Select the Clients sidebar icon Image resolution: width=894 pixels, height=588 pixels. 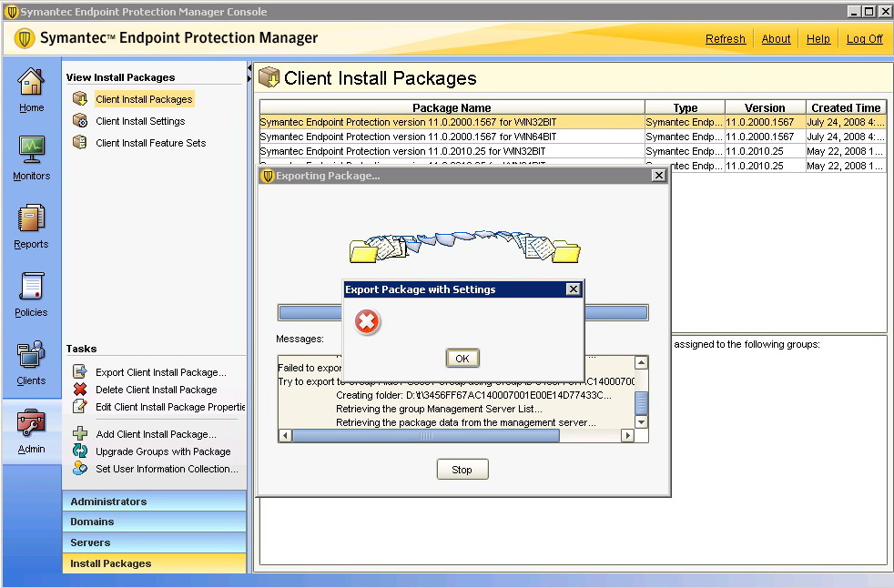coord(31,355)
